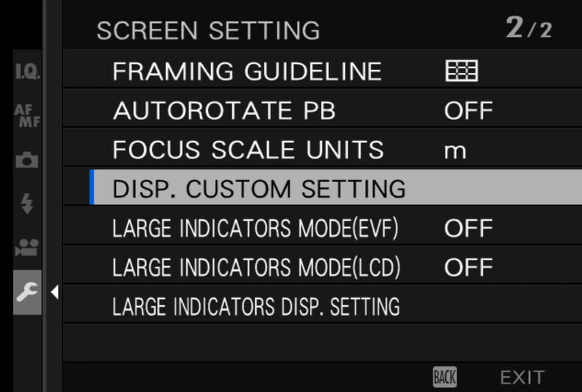Click the framing guideline grid icon
Screen dimensions: 582x392
click(462, 71)
